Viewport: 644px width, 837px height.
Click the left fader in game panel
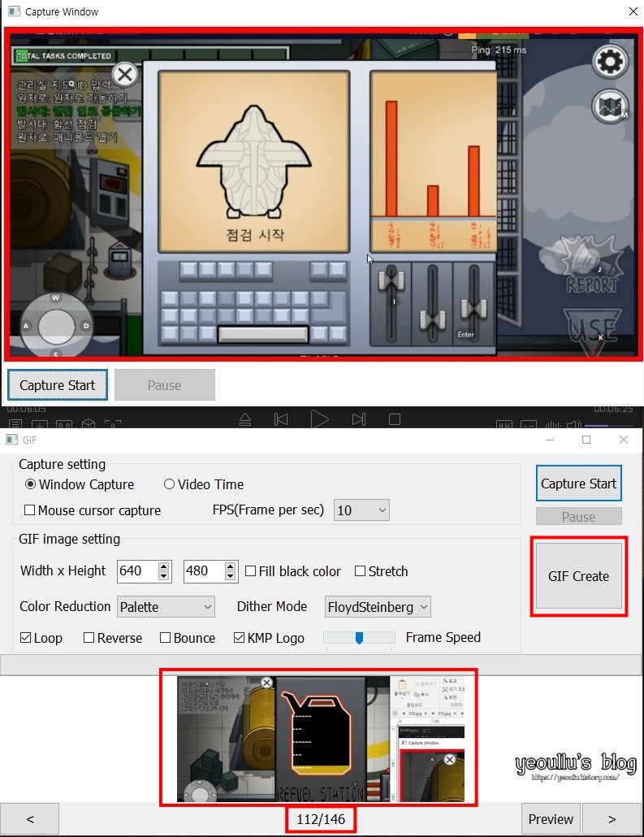point(391,281)
